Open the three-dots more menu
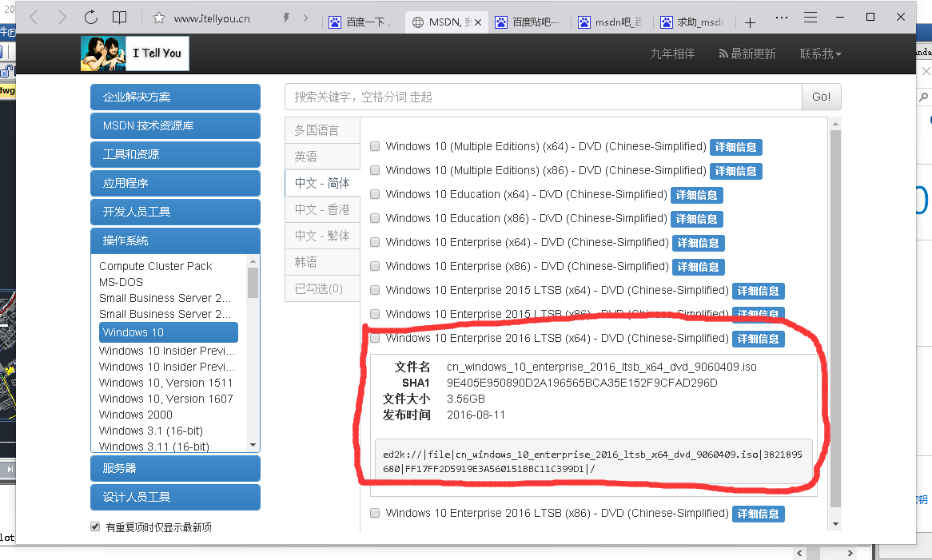Image resolution: width=932 pixels, height=560 pixels. point(782,18)
